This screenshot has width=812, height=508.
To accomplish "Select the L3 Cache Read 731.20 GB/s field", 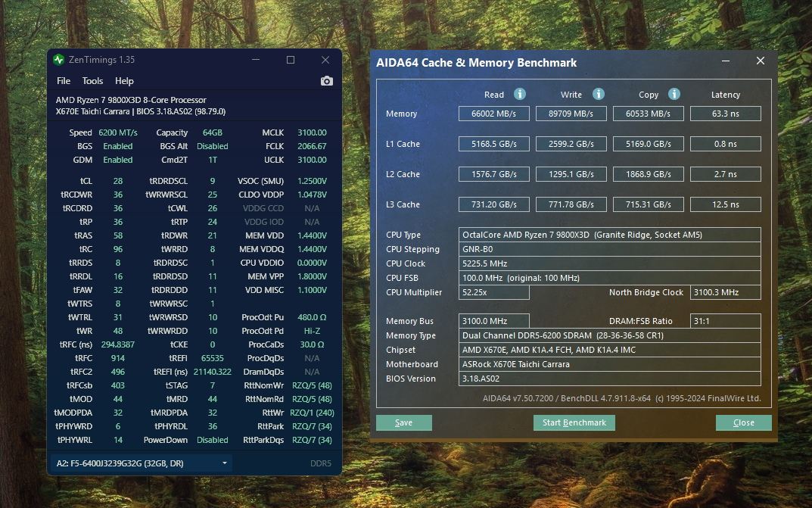I will point(494,204).
